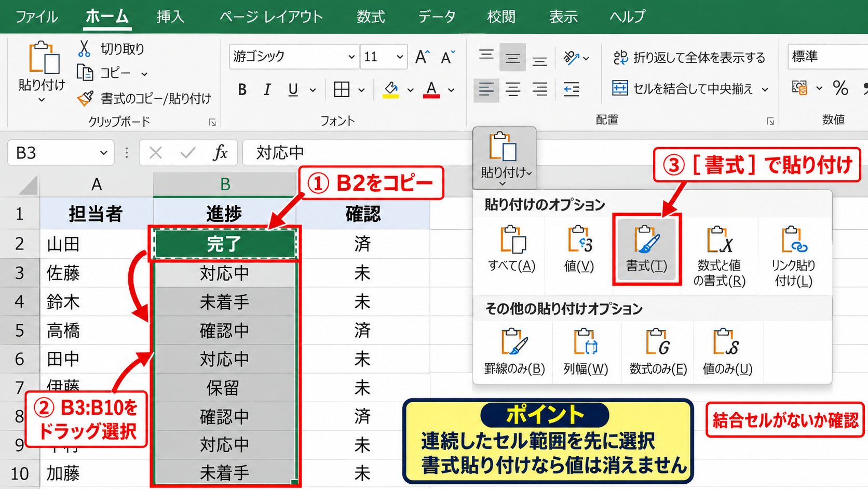Image resolution: width=868 pixels, height=489 pixels.
Task: Open the 游ゴシック font name dropdown
Action: click(351, 57)
